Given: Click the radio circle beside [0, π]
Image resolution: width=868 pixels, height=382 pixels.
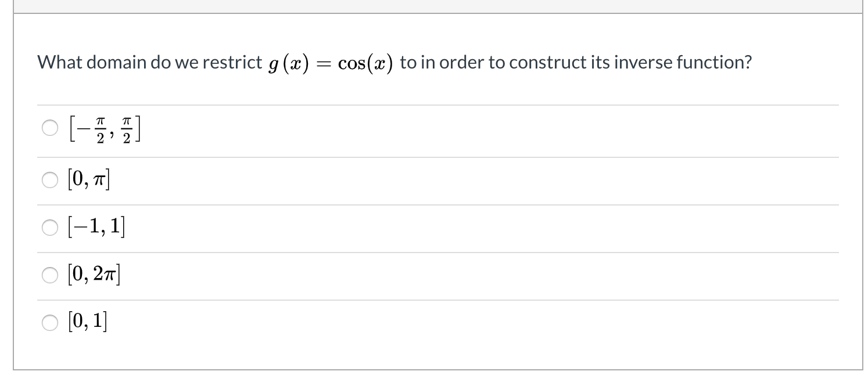Looking at the screenshot, I should pos(50,180).
